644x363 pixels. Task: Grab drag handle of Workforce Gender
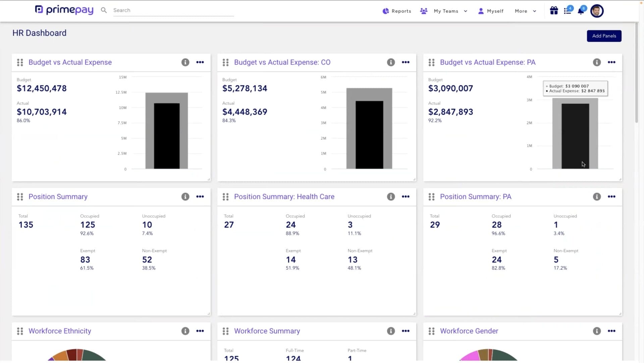click(432, 331)
